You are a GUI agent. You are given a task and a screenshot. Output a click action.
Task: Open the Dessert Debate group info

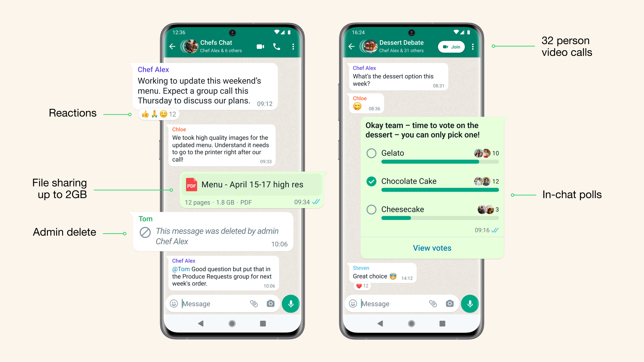tap(399, 46)
